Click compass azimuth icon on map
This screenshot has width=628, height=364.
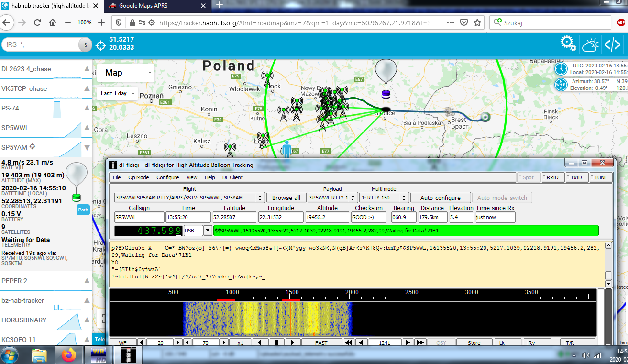point(561,85)
